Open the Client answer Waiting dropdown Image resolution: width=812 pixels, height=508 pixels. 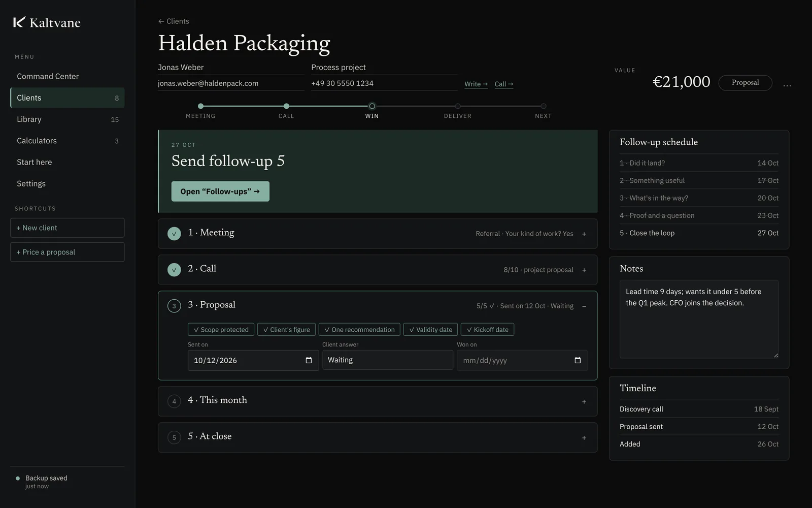point(388,360)
